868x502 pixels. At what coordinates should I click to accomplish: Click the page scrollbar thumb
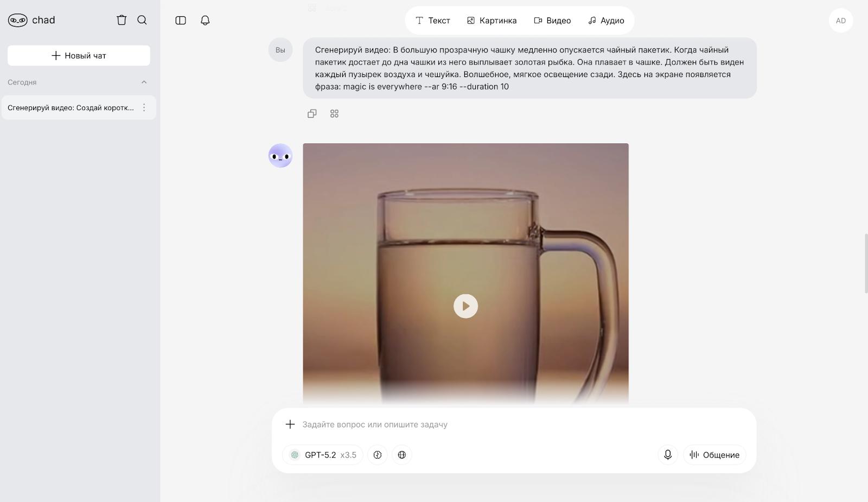click(866, 263)
